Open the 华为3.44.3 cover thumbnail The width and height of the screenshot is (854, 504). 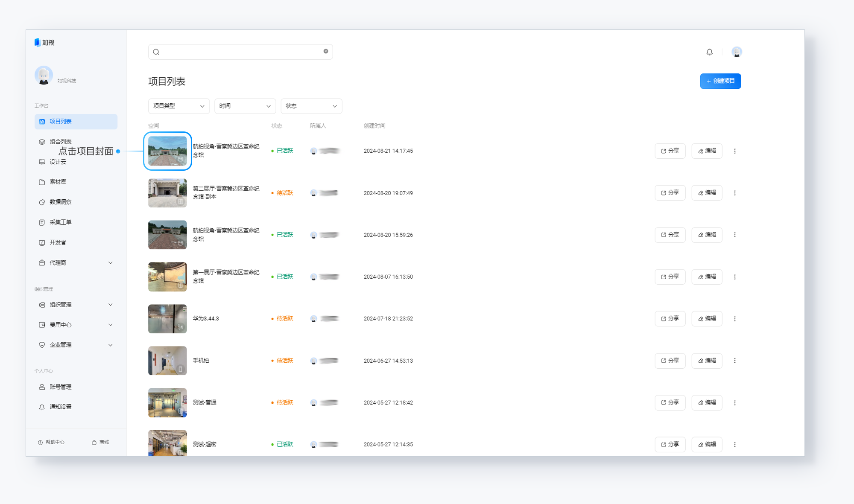(x=167, y=319)
